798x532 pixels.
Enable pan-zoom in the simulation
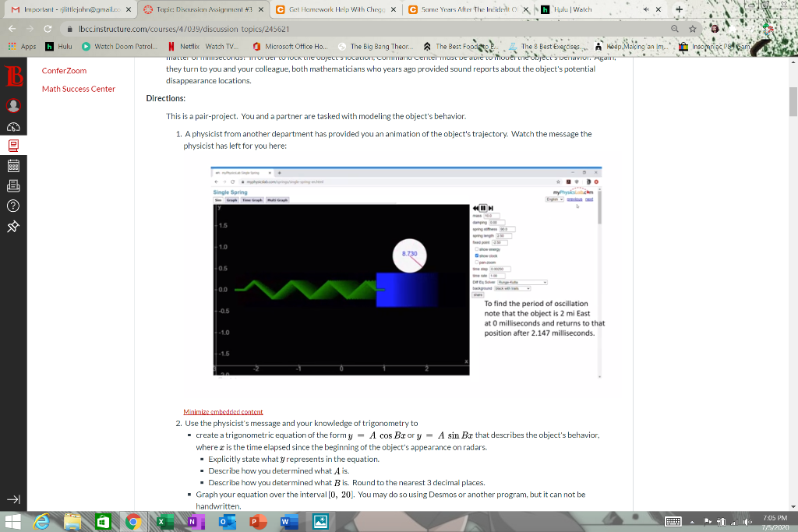tap(476, 262)
